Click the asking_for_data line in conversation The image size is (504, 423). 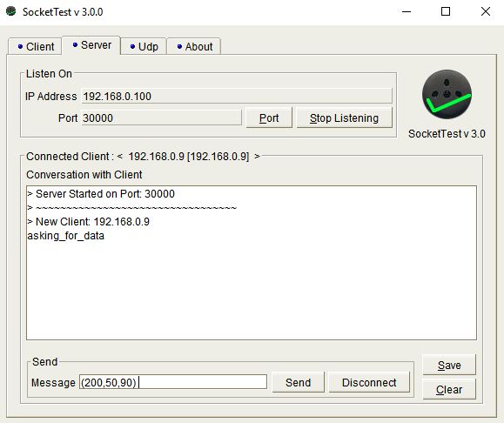(x=65, y=236)
